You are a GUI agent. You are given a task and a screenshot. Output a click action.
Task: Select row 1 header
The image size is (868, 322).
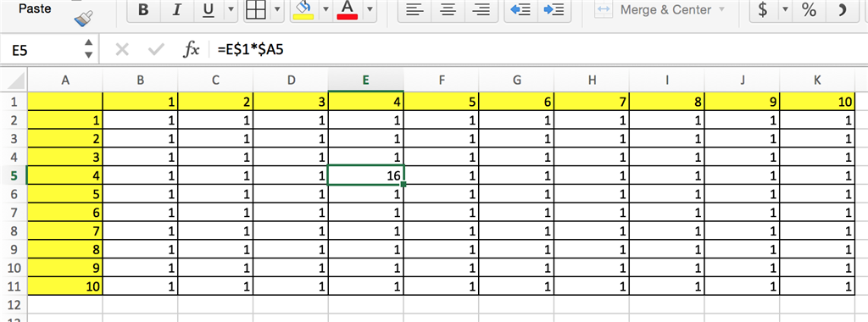14,101
